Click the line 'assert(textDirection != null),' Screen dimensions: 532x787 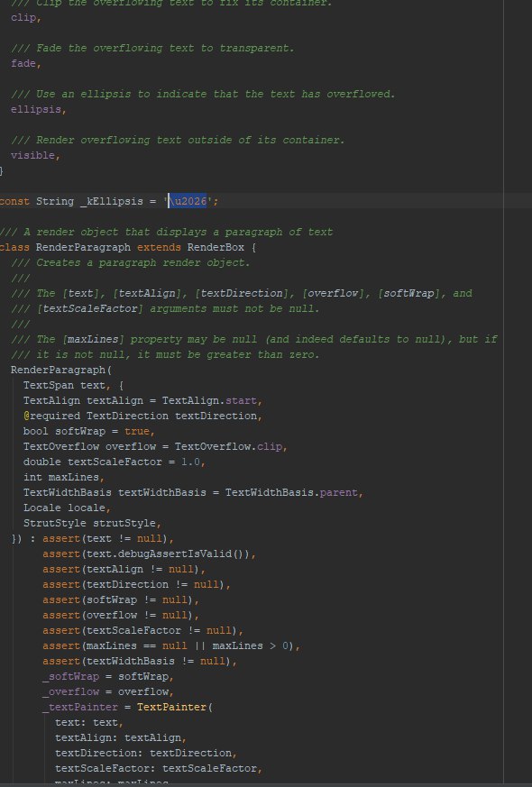(x=136, y=584)
